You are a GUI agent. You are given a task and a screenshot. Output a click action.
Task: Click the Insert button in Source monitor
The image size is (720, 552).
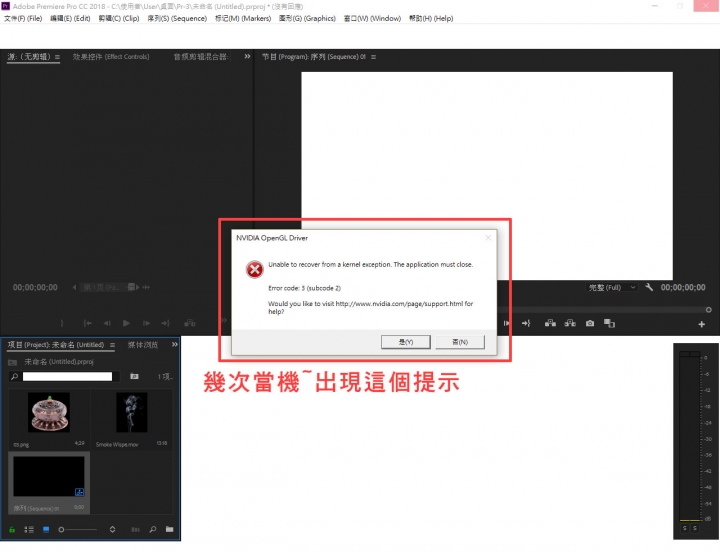pyautogui.click(x=190, y=323)
